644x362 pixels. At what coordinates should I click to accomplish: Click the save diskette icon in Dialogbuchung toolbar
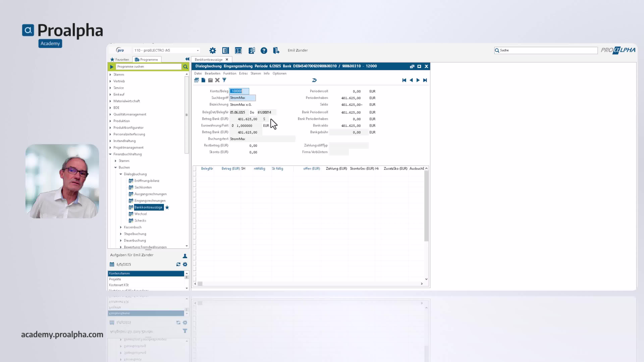210,80
